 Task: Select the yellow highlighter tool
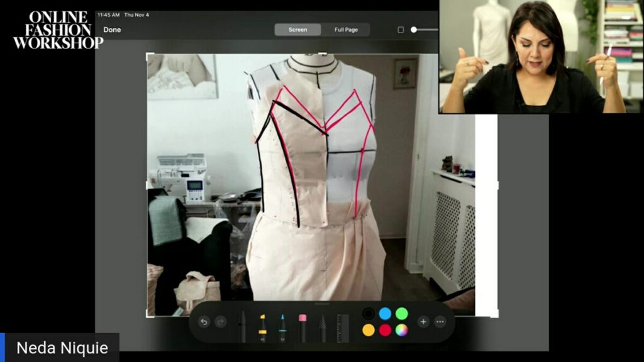pos(262,328)
